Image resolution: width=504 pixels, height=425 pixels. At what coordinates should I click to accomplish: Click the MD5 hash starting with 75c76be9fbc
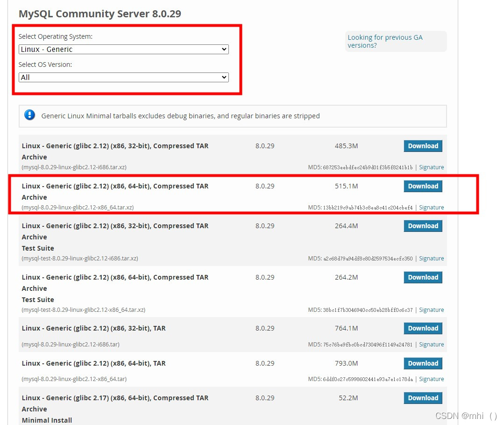tap(368, 345)
